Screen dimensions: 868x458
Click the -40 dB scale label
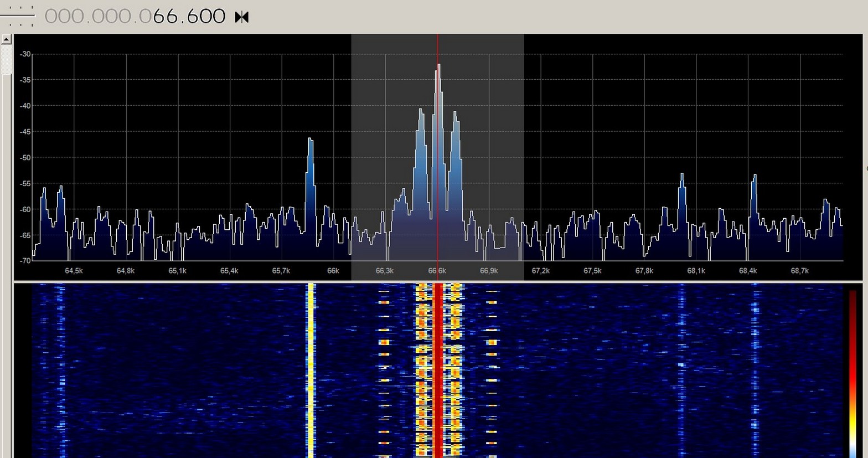(25, 106)
